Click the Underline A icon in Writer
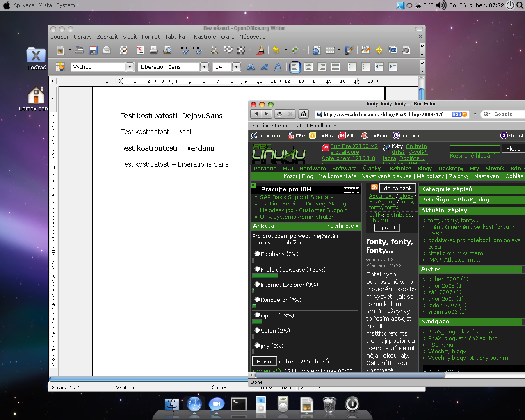525x420 pixels. pyautogui.click(x=278, y=67)
